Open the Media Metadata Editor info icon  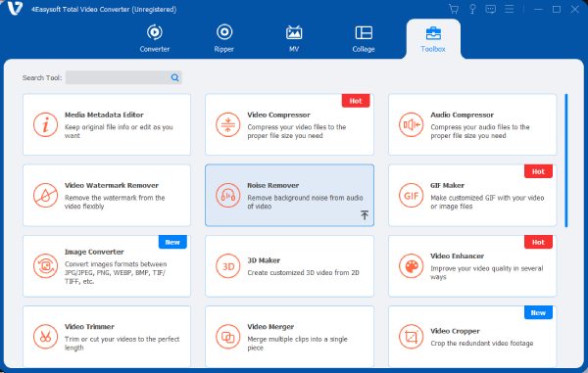pyautogui.click(x=45, y=124)
